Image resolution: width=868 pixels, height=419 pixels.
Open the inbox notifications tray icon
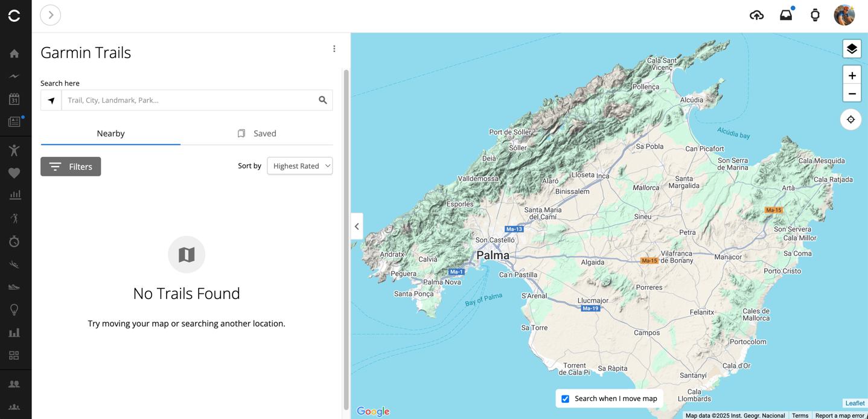(x=786, y=15)
